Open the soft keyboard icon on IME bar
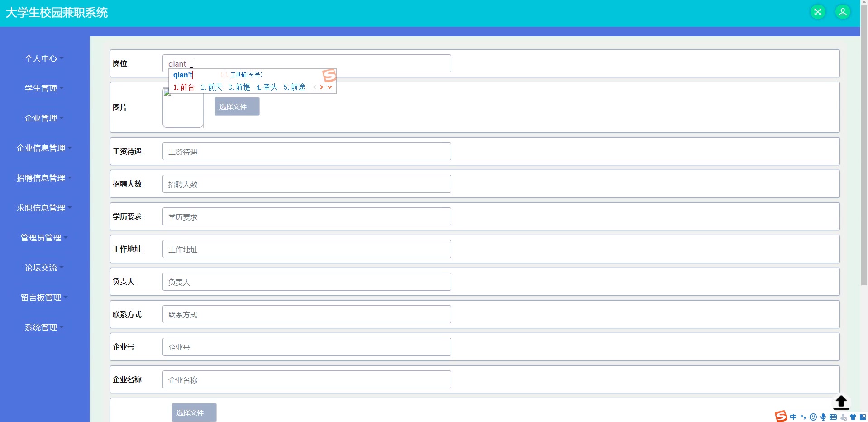Image resolution: width=868 pixels, height=422 pixels. point(833,417)
